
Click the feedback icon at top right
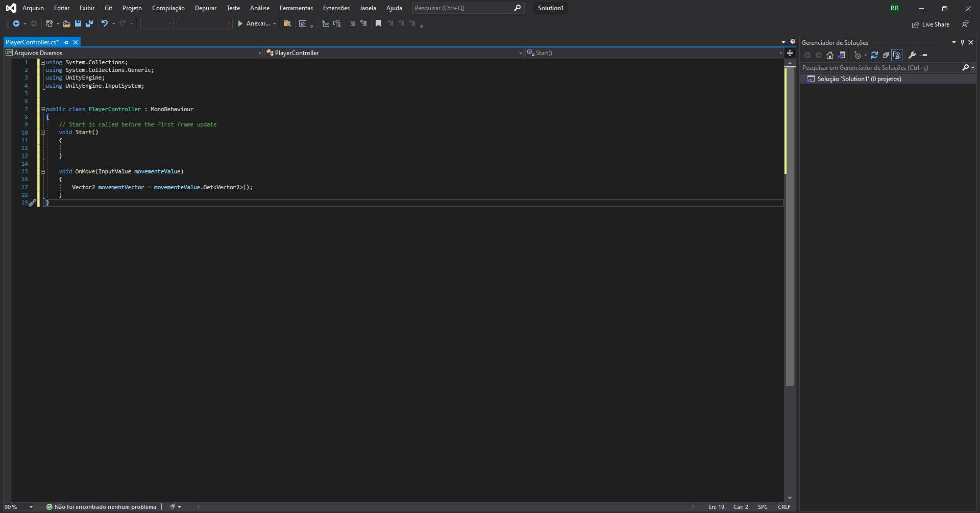click(x=966, y=23)
